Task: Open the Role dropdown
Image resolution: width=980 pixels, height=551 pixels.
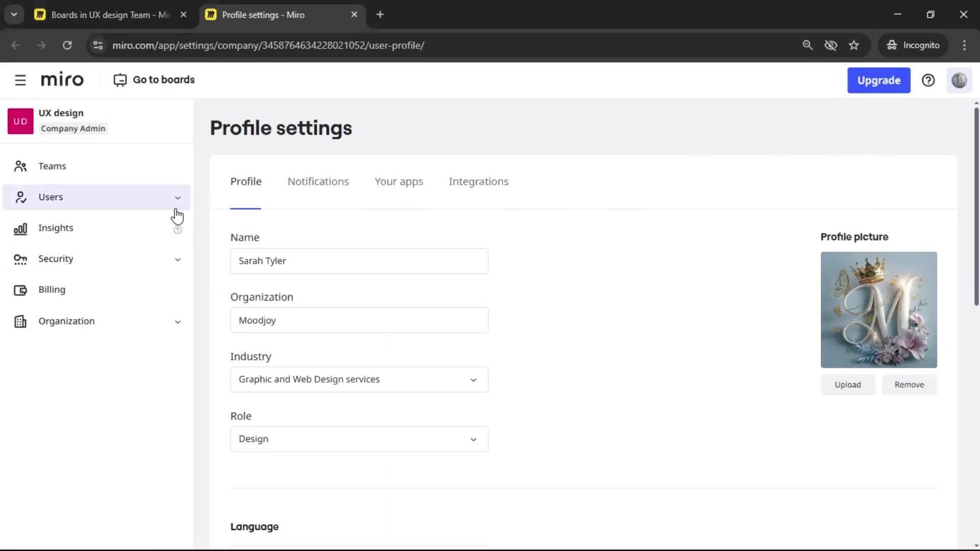Action: pyautogui.click(x=359, y=439)
